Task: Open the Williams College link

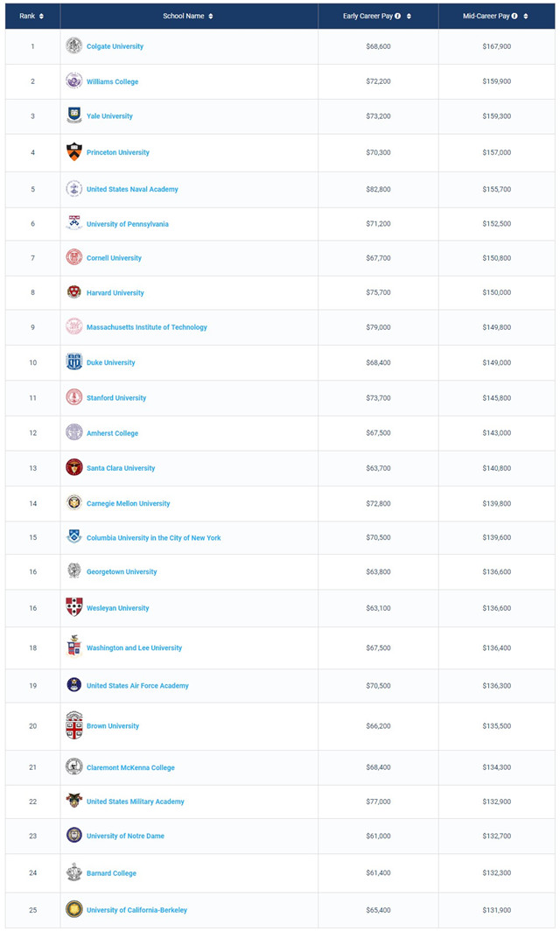Action: pyautogui.click(x=112, y=81)
